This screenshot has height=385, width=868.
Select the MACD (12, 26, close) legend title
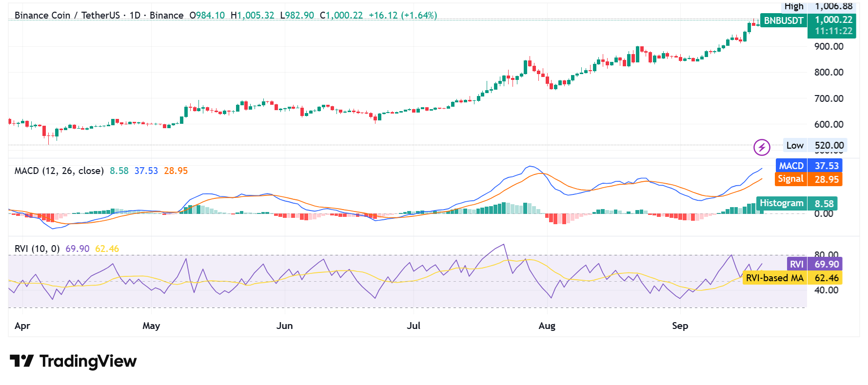coord(59,171)
